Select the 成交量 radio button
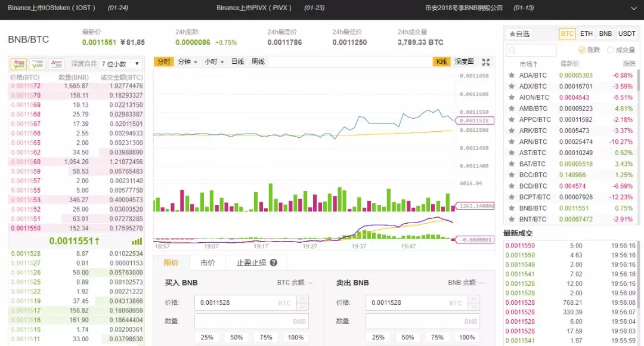644x346 pixels. pos(611,50)
